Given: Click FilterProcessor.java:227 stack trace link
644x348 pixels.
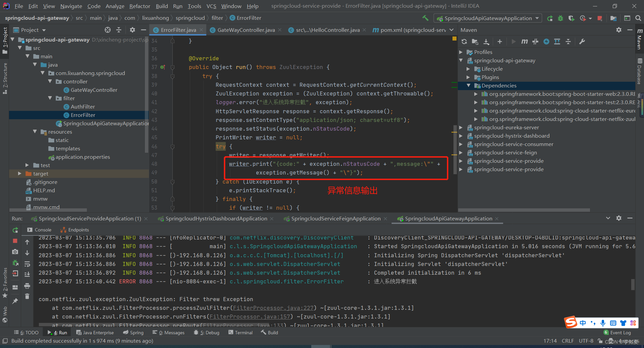Looking at the screenshot, I should pos(273,308).
